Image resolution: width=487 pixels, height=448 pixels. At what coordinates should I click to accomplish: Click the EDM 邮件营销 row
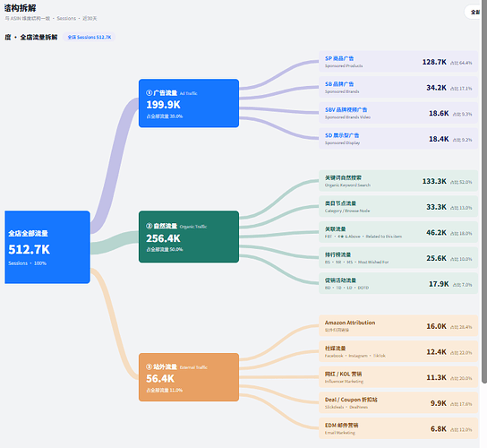coord(398,428)
